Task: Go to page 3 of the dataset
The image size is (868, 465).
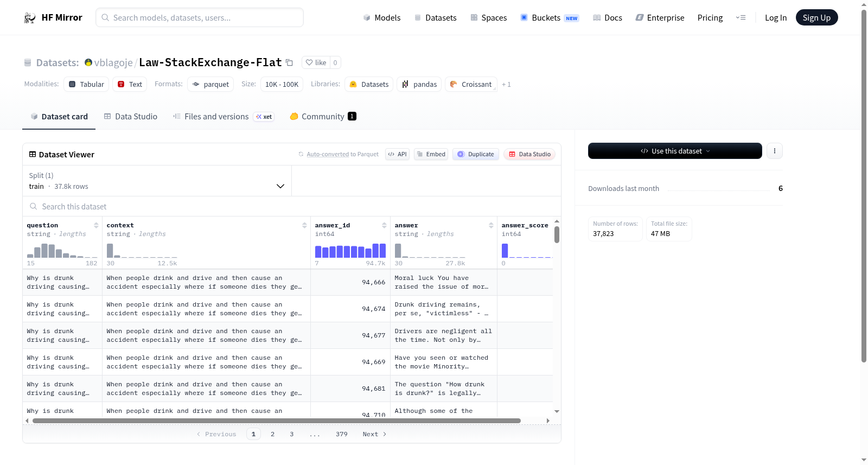Action: click(292, 434)
